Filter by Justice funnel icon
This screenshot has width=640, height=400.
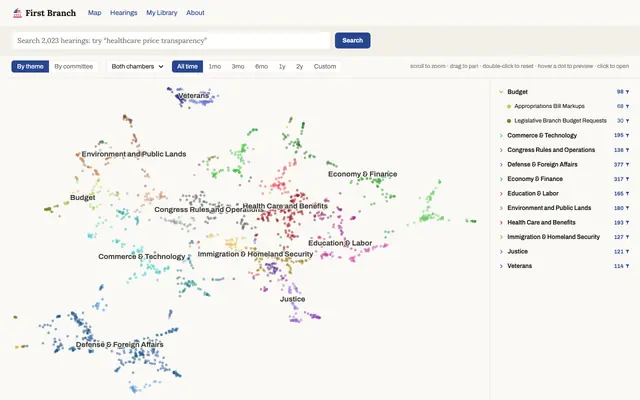627,251
